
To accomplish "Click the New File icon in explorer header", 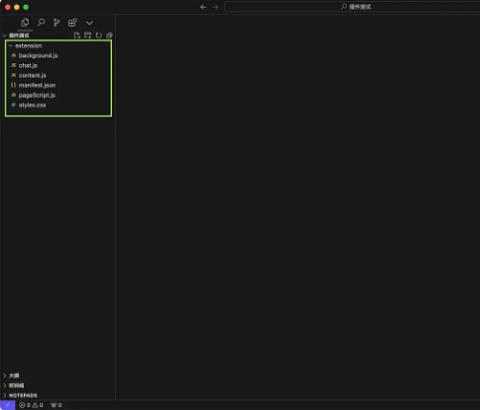I will tap(77, 35).
